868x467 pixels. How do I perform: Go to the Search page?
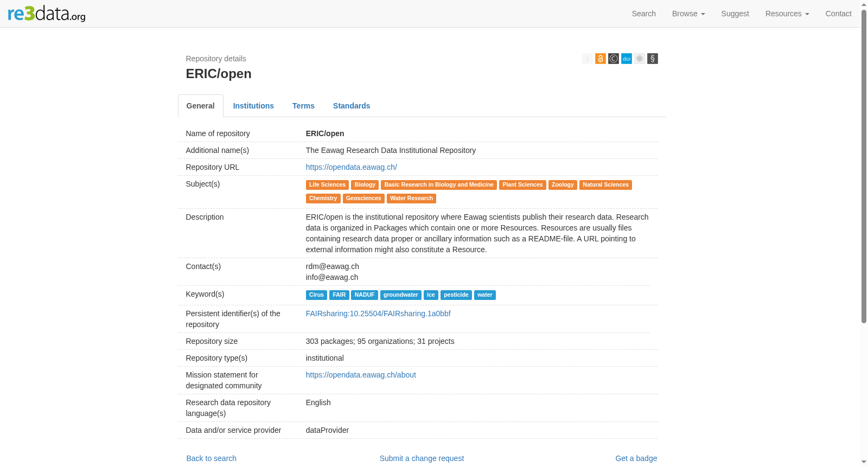644,14
